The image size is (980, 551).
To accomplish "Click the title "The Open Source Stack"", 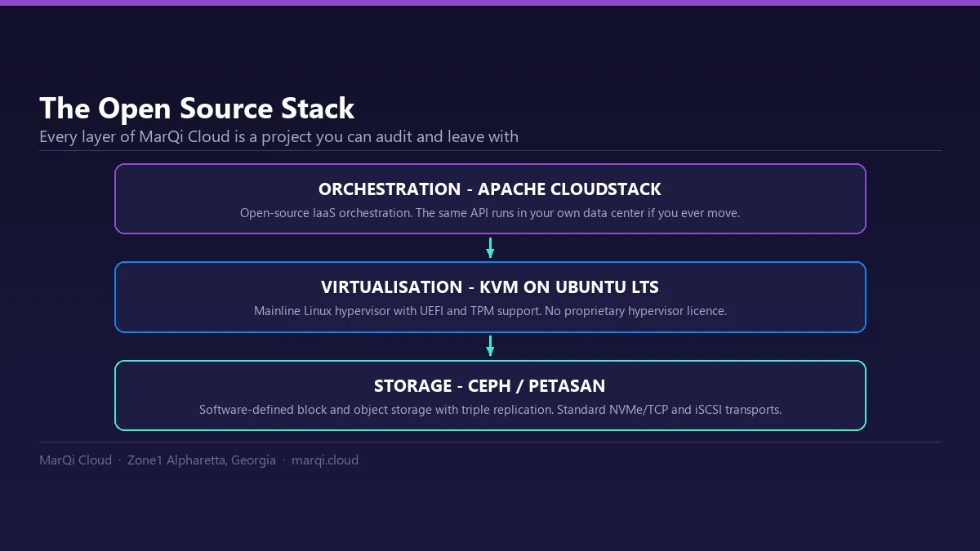I will click(x=197, y=109).
